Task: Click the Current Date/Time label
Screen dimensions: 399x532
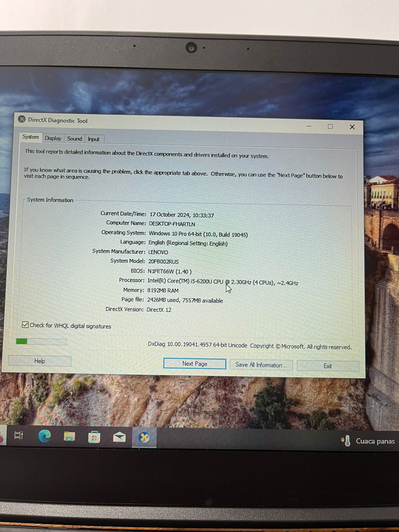Action: (x=123, y=213)
